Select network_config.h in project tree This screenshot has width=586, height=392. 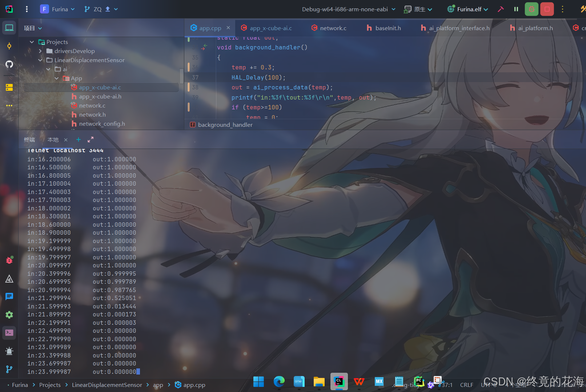[x=102, y=124]
